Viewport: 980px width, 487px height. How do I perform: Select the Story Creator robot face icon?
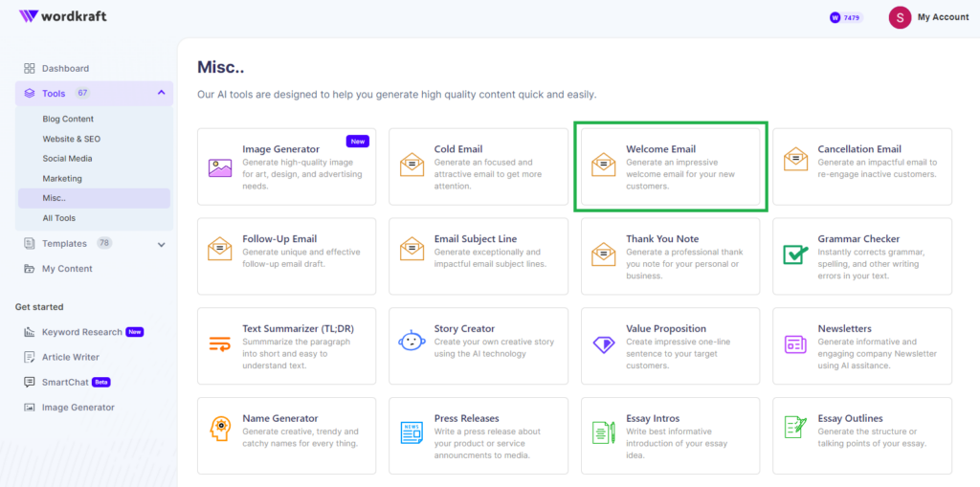coord(412,342)
